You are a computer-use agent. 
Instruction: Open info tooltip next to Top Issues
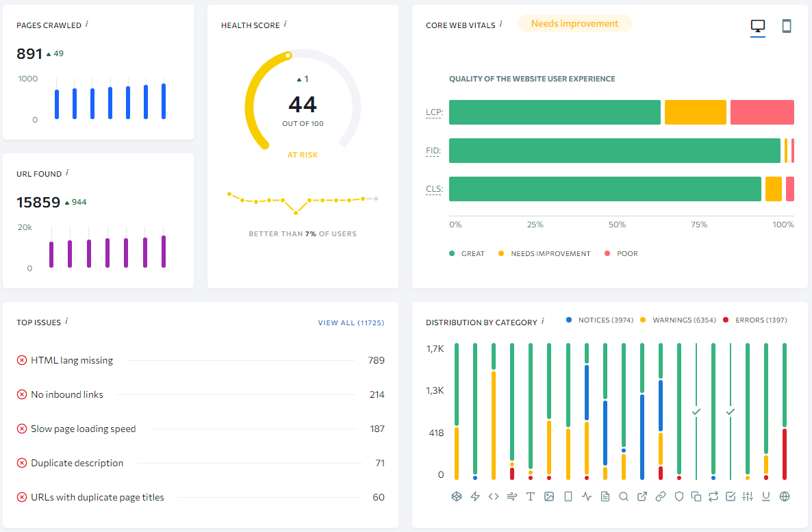(66, 321)
